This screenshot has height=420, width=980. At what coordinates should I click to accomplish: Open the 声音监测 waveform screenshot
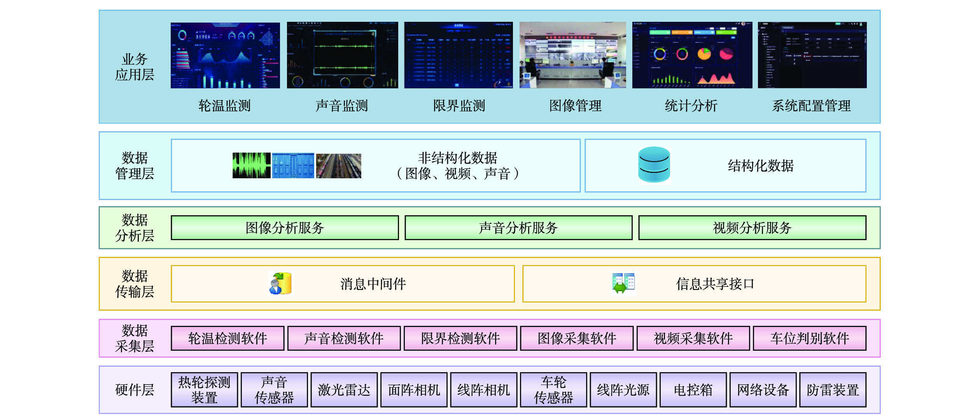coord(342,55)
